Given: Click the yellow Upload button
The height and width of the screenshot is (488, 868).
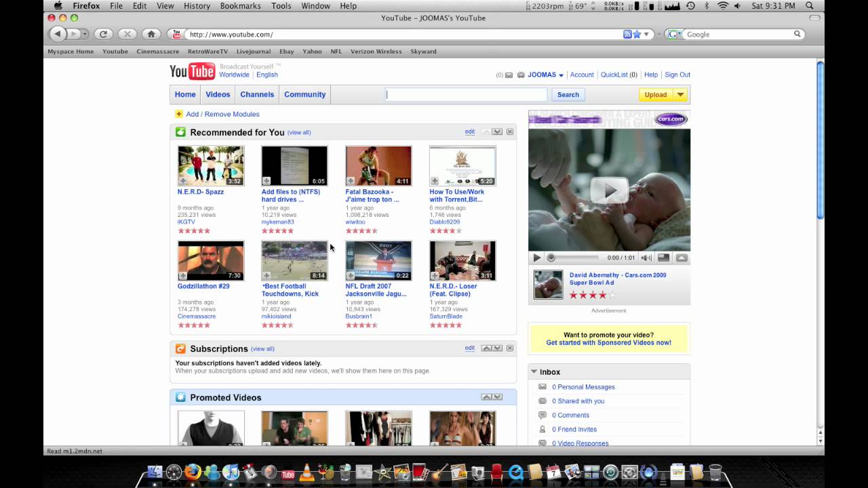Looking at the screenshot, I should [656, 95].
